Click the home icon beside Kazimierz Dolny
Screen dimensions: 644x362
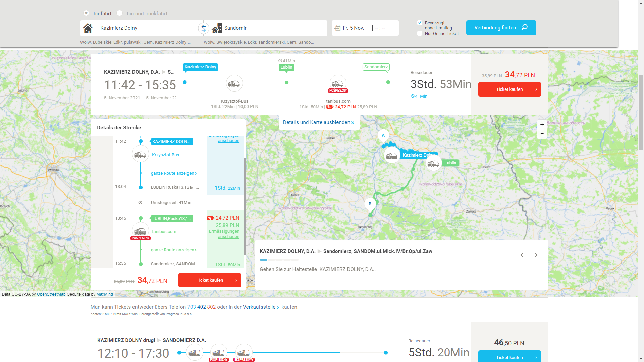88,28
